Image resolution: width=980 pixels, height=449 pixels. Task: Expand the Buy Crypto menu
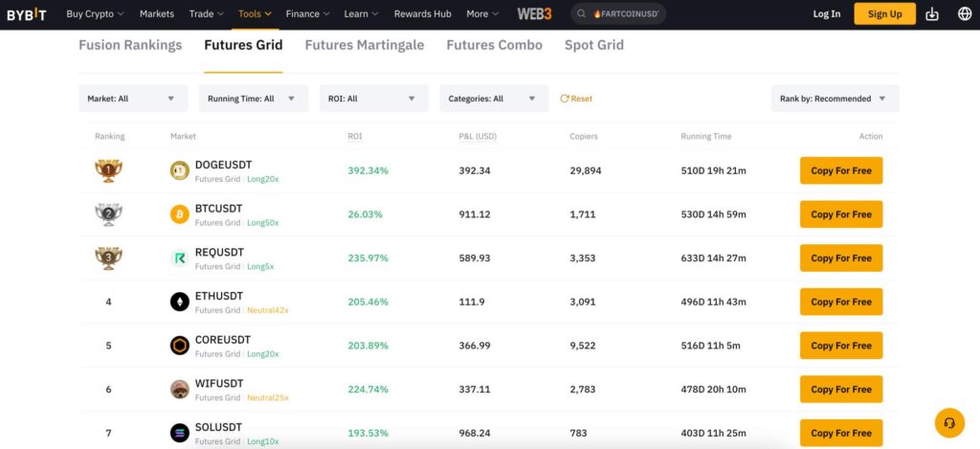[95, 13]
